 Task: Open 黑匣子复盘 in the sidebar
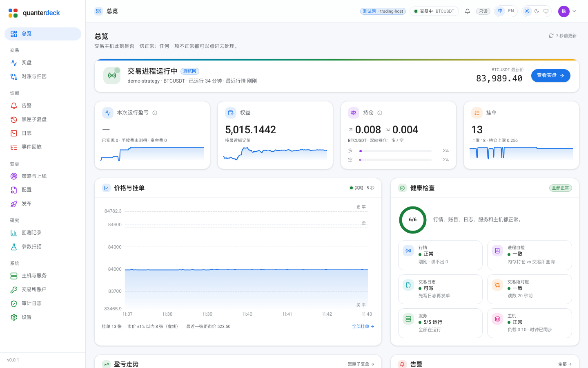point(43,119)
